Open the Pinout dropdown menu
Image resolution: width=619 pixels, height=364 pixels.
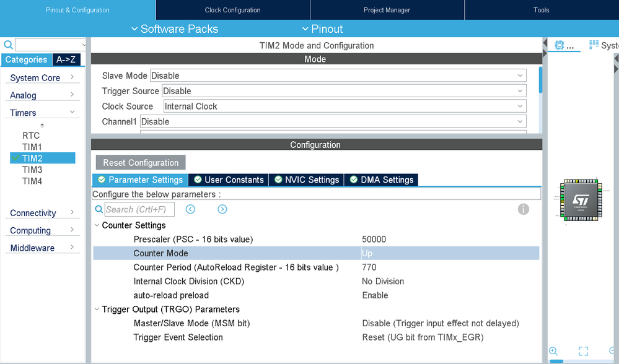[x=323, y=29]
